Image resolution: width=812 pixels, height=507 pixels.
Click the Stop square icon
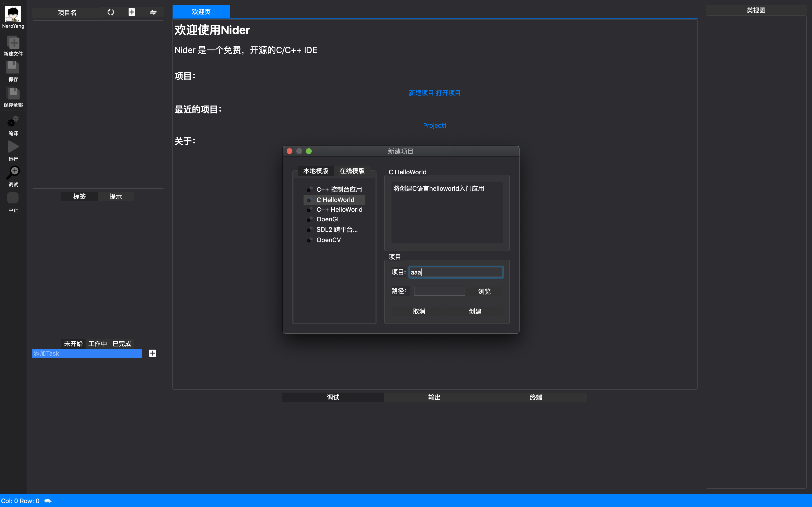tap(13, 198)
